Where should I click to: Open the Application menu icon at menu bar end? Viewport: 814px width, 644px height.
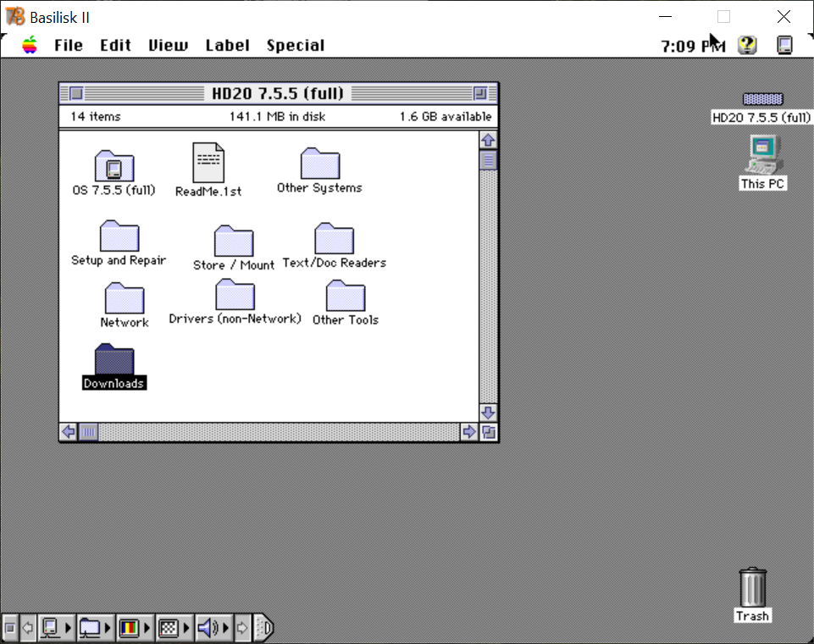[x=784, y=45]
